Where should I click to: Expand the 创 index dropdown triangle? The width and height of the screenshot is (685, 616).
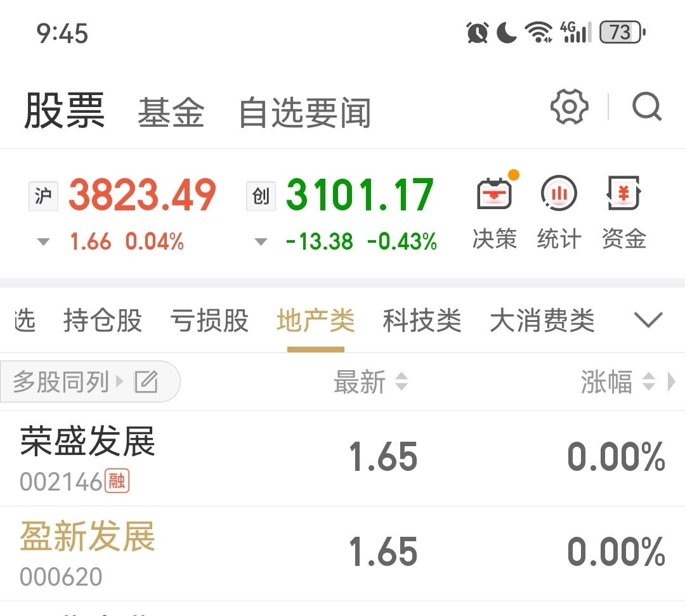point(261,242)
